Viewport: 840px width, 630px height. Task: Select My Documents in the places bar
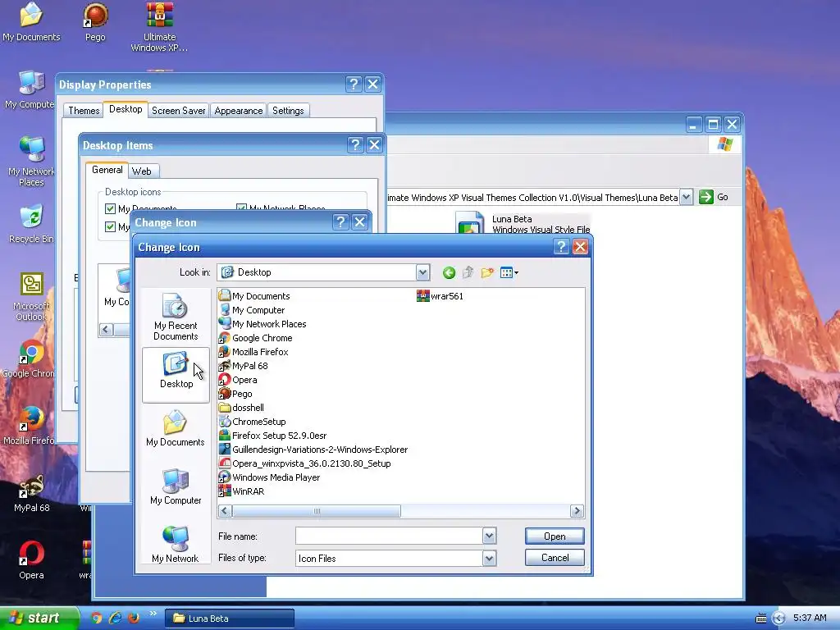pyautogui.click(x=176, y=428)
